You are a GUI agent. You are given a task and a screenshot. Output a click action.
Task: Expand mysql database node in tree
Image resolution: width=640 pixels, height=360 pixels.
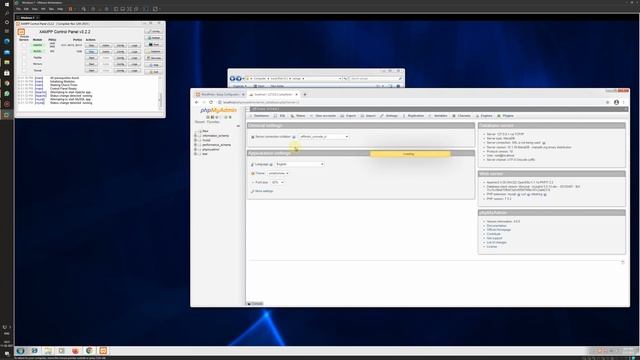(x=196, y=140)
